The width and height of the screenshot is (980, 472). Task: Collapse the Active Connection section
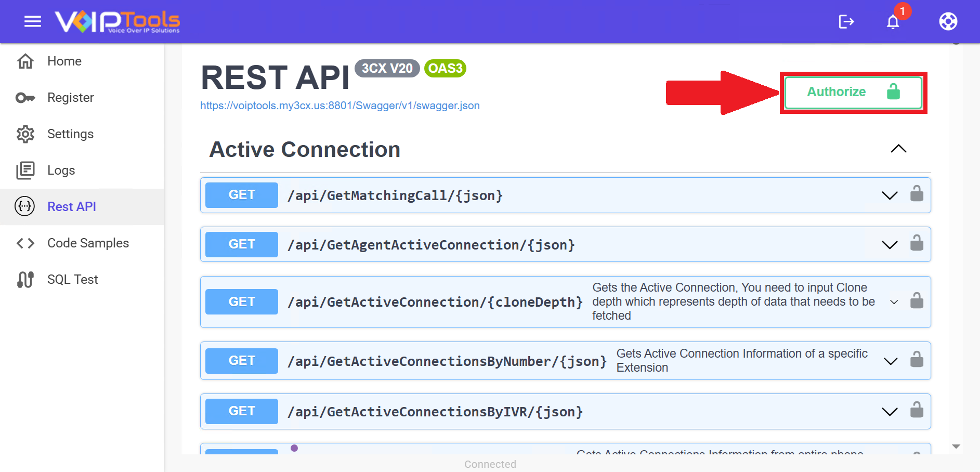(x=898, y=149)
